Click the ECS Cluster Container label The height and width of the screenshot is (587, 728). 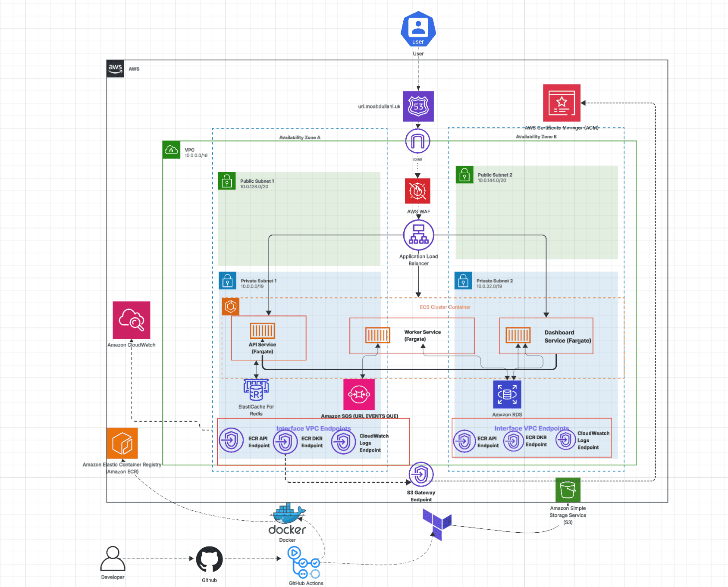pyautogui.click(x=445, y=307)
